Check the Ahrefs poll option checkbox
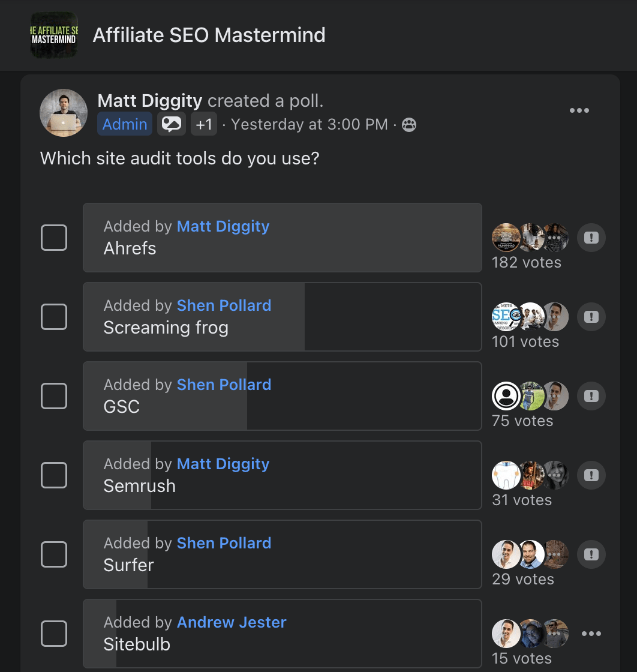 53,237
